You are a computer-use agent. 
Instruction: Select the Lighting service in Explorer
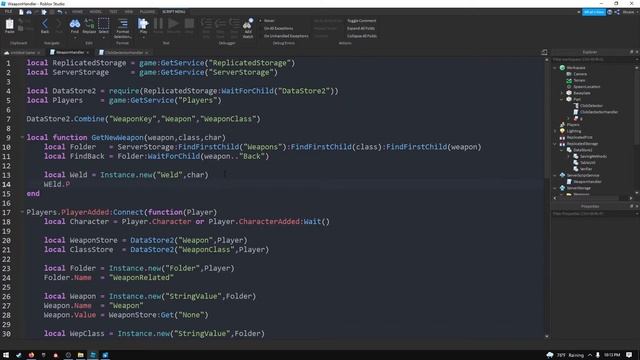pos(573,131)
